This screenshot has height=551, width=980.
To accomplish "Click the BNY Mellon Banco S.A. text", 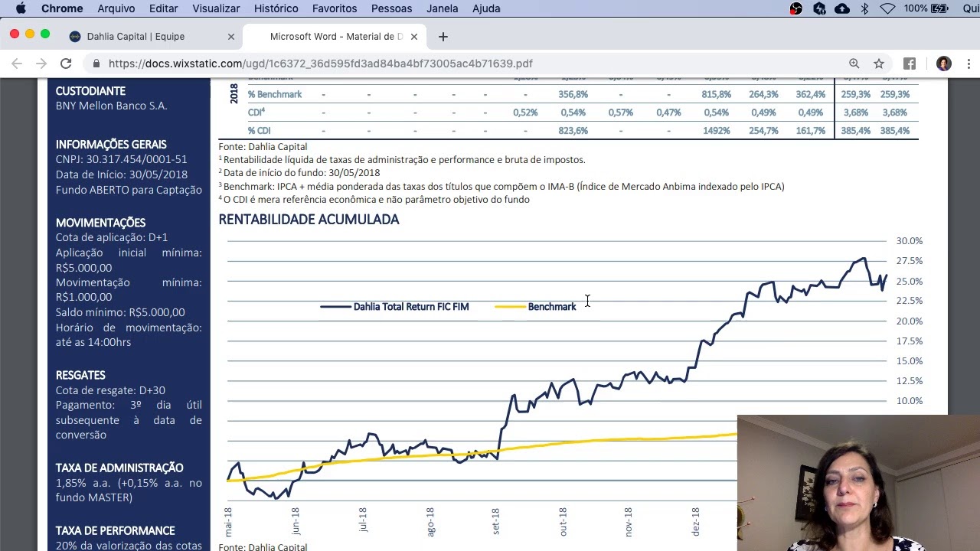I will (x=112, y=106).
